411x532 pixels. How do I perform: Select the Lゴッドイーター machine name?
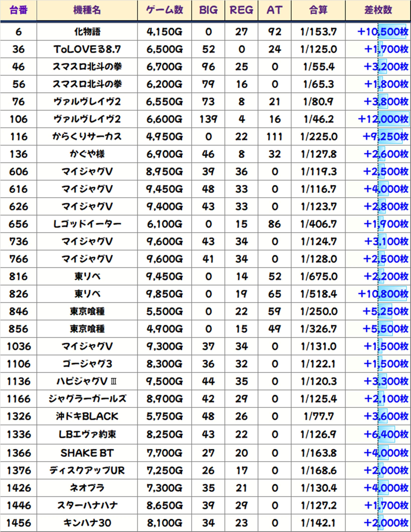87,224
